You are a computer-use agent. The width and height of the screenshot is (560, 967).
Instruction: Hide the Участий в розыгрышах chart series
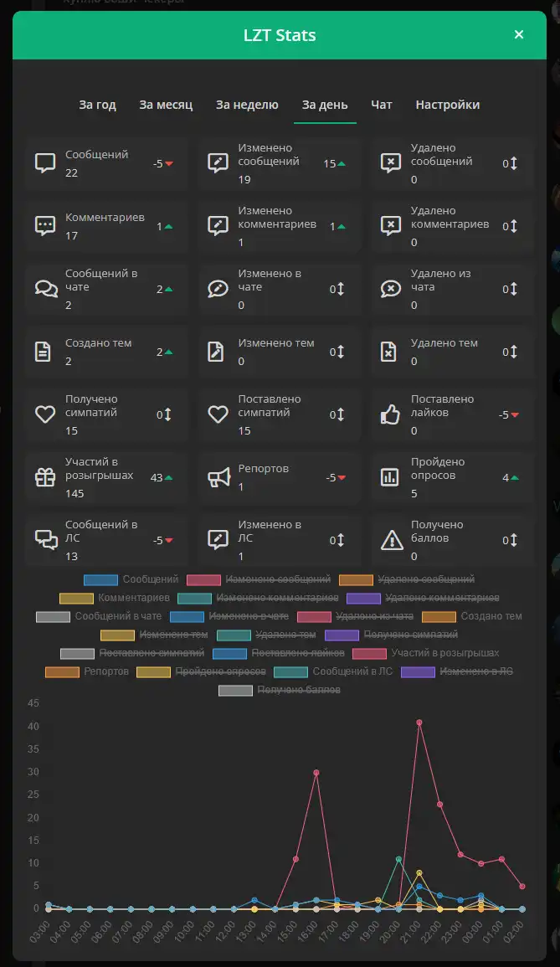pyautogui.click(x=425, y=653)
